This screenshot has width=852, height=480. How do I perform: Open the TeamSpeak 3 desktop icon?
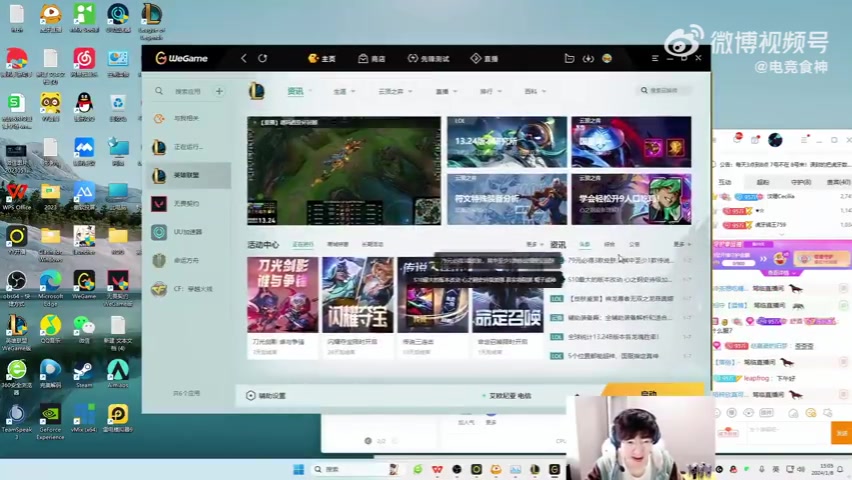coord(16,421)
